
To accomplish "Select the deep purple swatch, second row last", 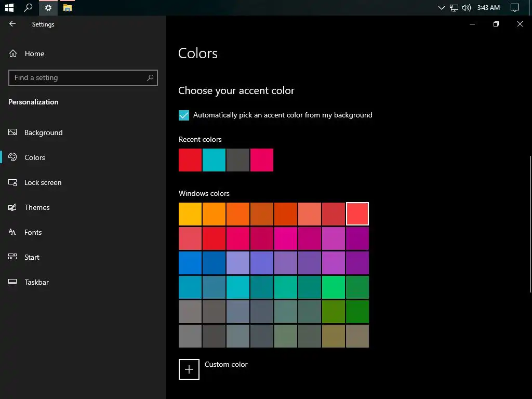I will pos(357,238).
